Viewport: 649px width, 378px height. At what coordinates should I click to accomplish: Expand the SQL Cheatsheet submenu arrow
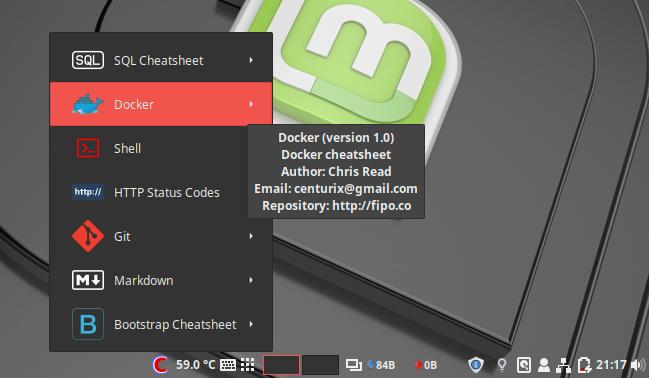(x=251, y=60)
